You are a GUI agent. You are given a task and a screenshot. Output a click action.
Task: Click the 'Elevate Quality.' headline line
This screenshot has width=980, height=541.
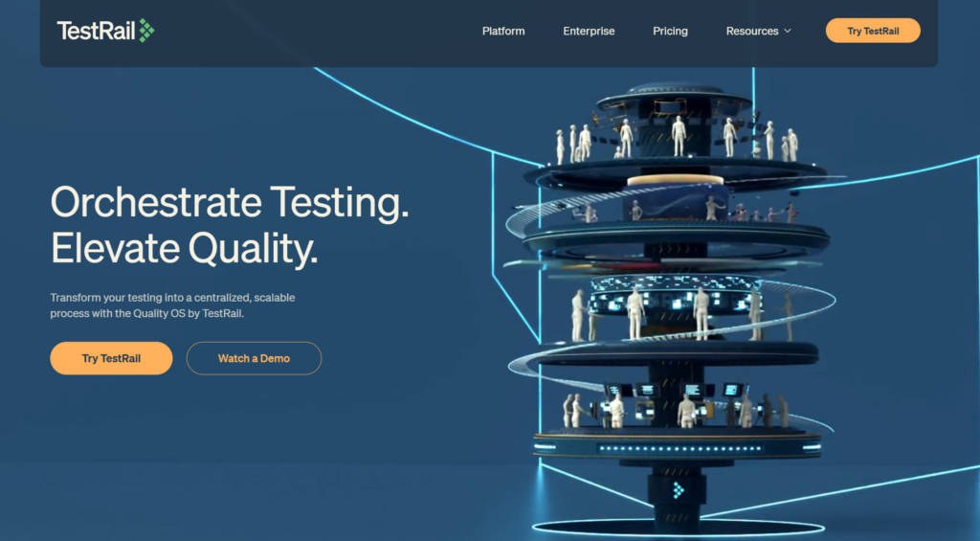[x=184, y=248]
